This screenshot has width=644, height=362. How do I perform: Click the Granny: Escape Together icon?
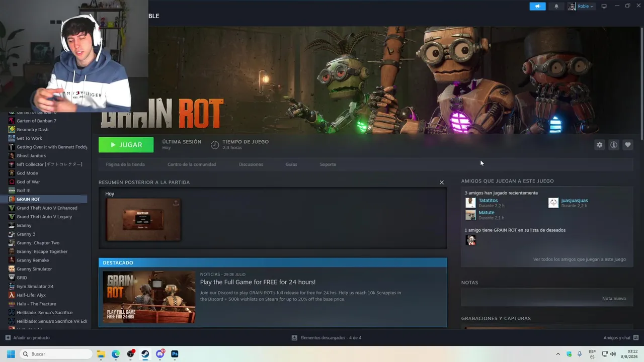pyautogui.click(x=12, y=251)
